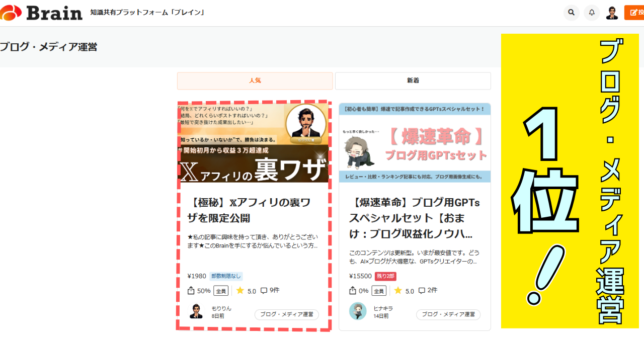Click the 知識共有プラットフォーム「ブレイン」 tagline
Image resolution: width=644 pixels, height=337 pixels.
tap(148, 12)
